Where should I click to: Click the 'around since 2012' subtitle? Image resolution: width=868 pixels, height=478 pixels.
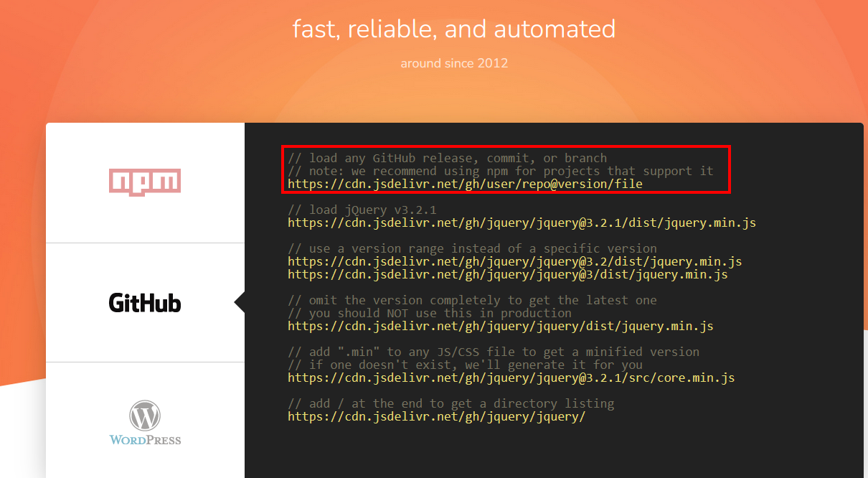tap(454, 63)
